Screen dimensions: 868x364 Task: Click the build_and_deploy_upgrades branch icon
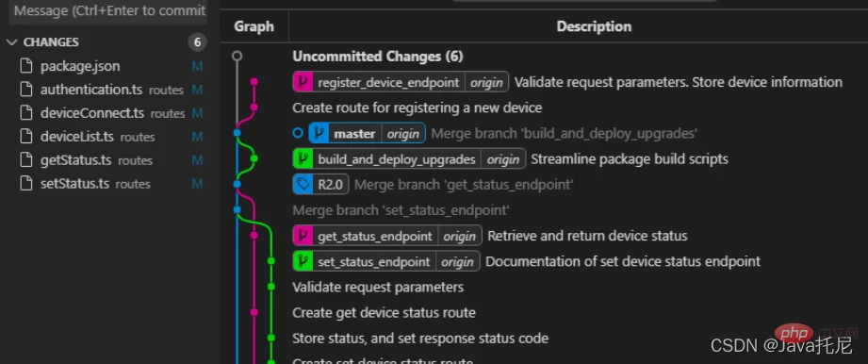[303, 159]
